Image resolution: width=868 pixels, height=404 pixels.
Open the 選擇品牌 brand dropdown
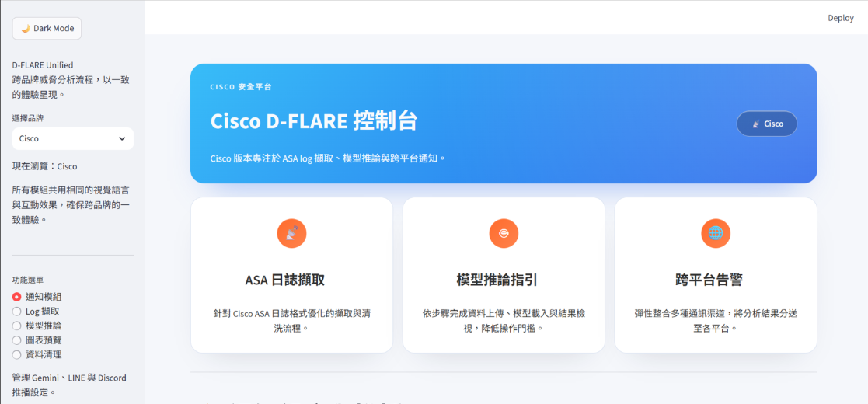72,138
